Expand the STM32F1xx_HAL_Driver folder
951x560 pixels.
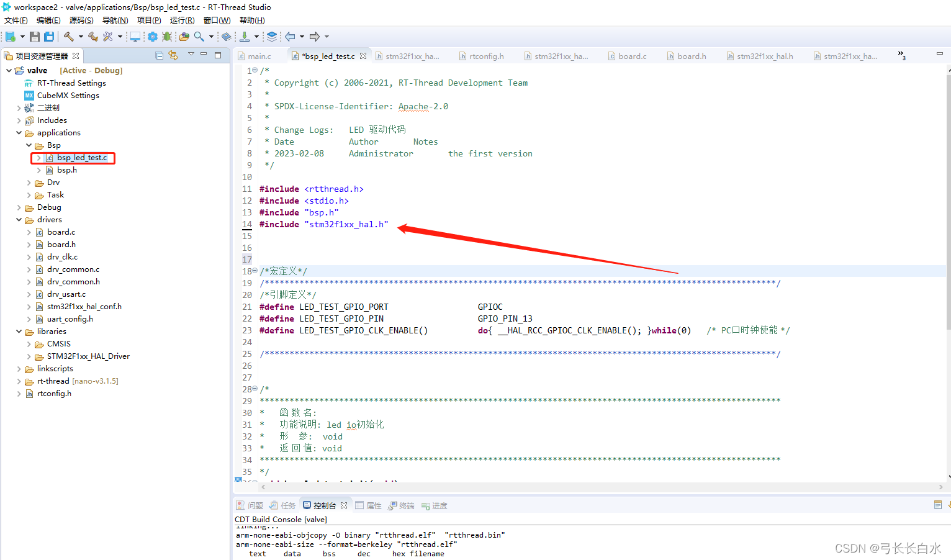pyautogui.click(x=29, y=356)
